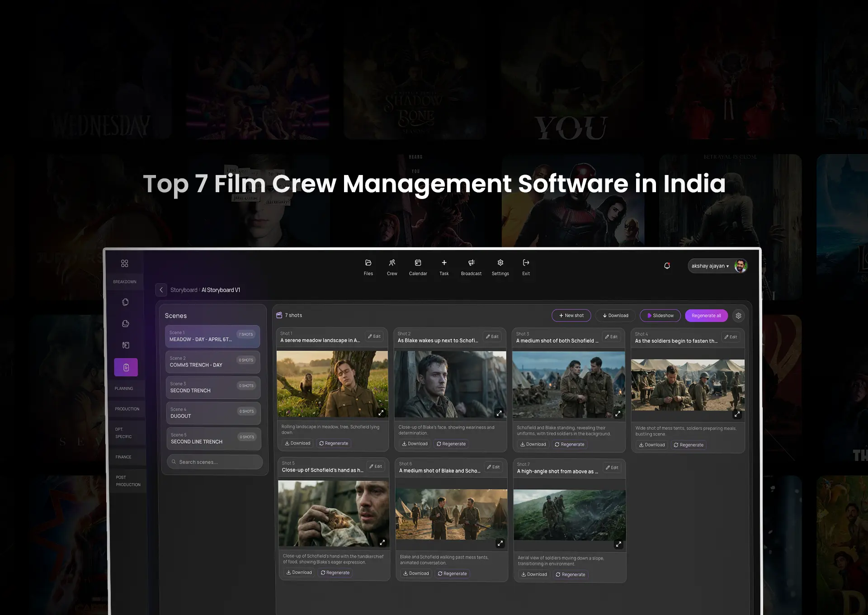Expand the Shot 4 image fullscreen
The width and height of the screenshot is (868, 615).
737,414
